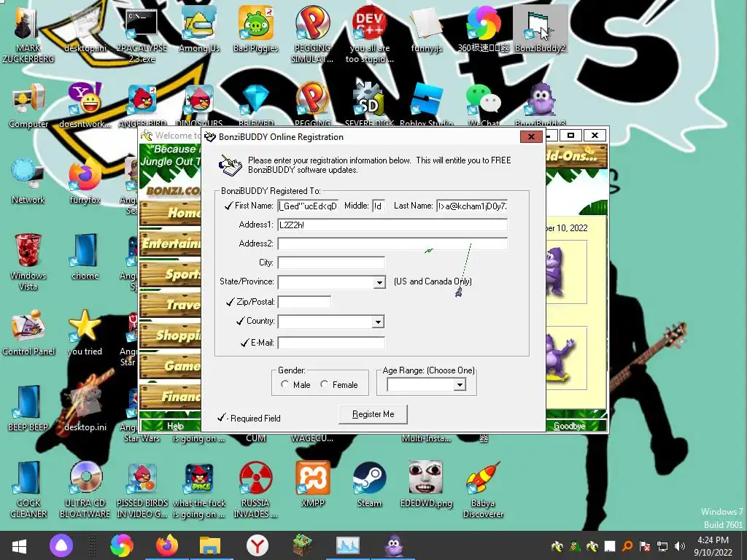Click into the Middle initial field

pyautogui.click(x=379, y=206)
